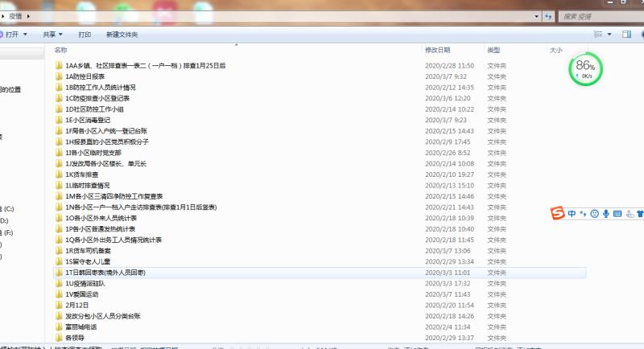The height and width of the screenshot is (349, 644).
Task: Toggle Chinese/English mode on the Sogou bar
Action: (571, 214)
